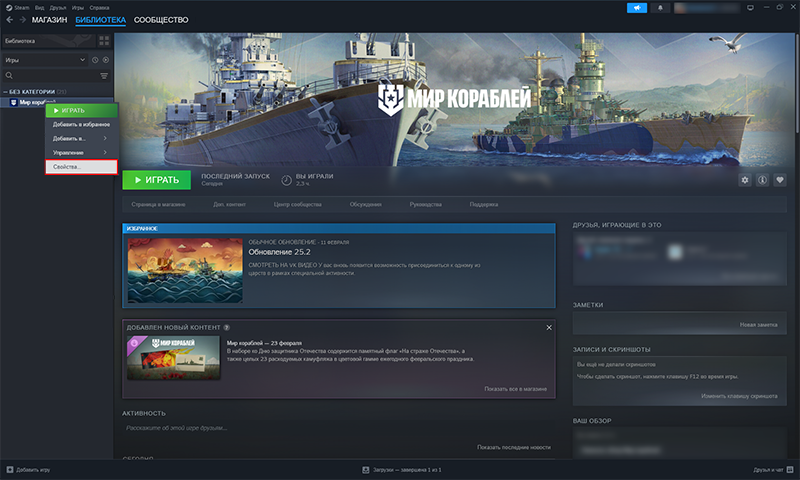Open Big Picture mode monitor icon

coord(750,8)
